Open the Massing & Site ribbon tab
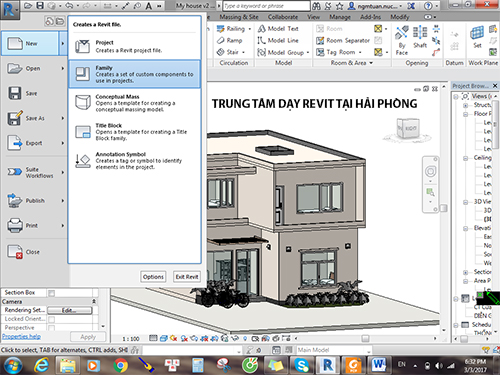The width and height of the screenshot is (500, 375). point(239,17)
